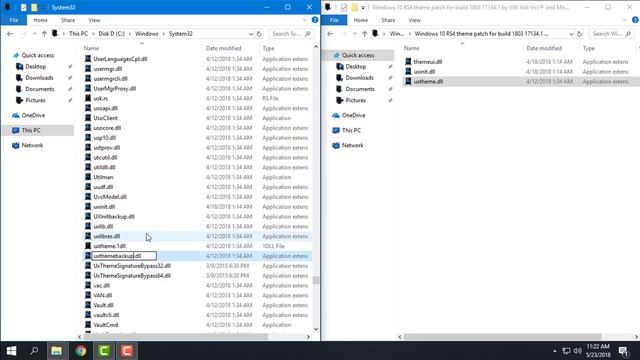Open File Explorer from taskbar
640x360 pixels.
(x=57, y=351)
